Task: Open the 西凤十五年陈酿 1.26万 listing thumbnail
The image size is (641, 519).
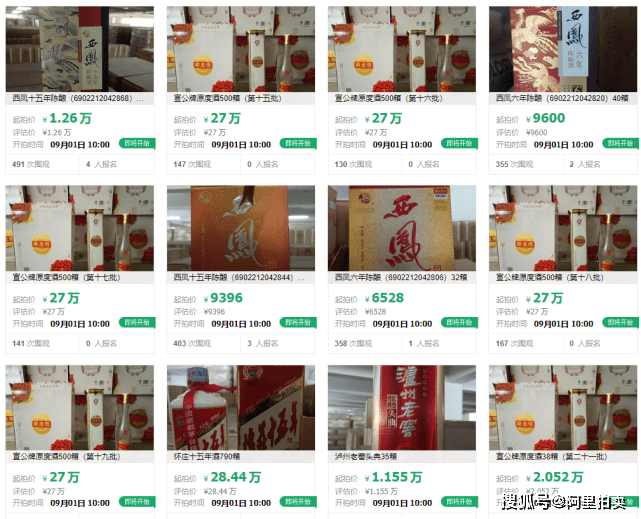Action: click(80, 49)
